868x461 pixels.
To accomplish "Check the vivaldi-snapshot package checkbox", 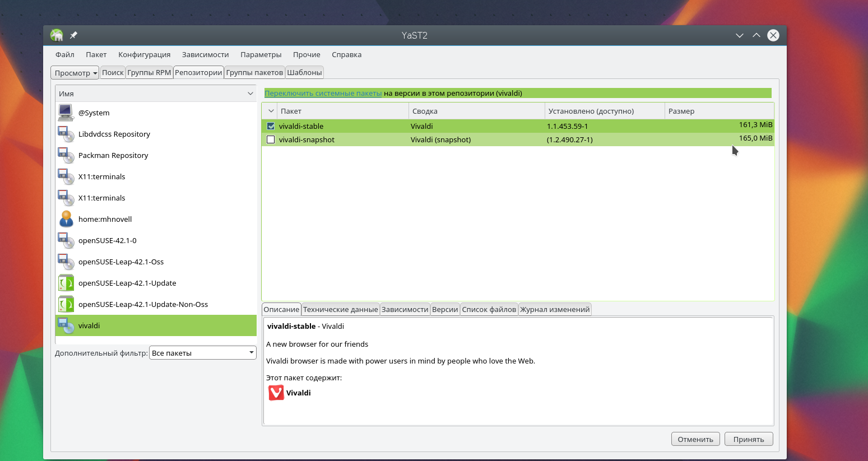I will (271, 139).
